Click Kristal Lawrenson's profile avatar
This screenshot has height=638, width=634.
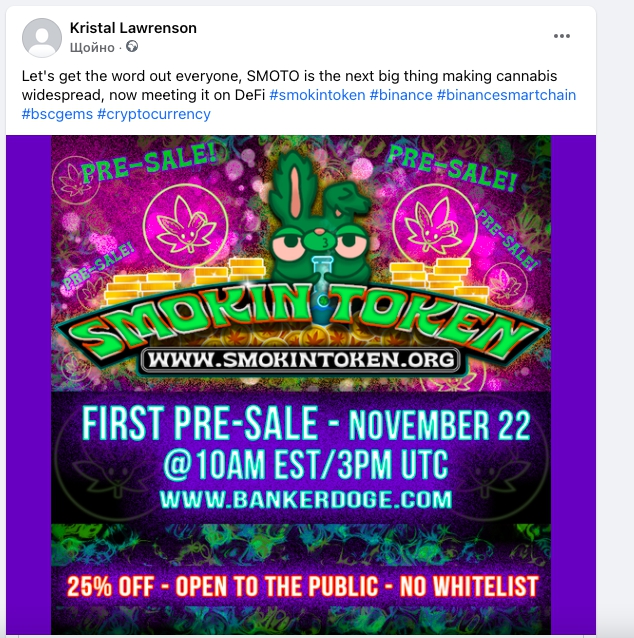point(42,37)
